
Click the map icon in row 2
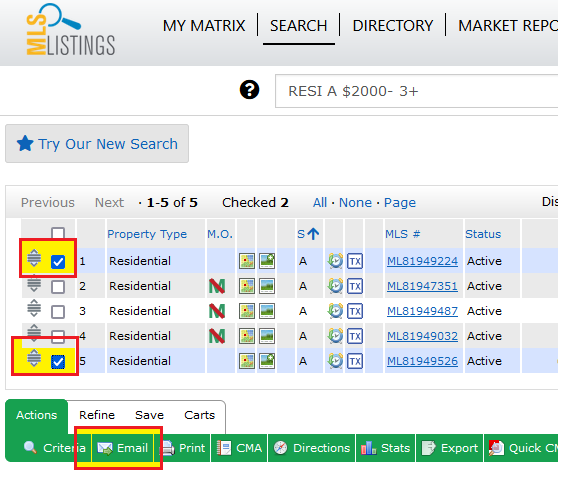coord(247,286)
